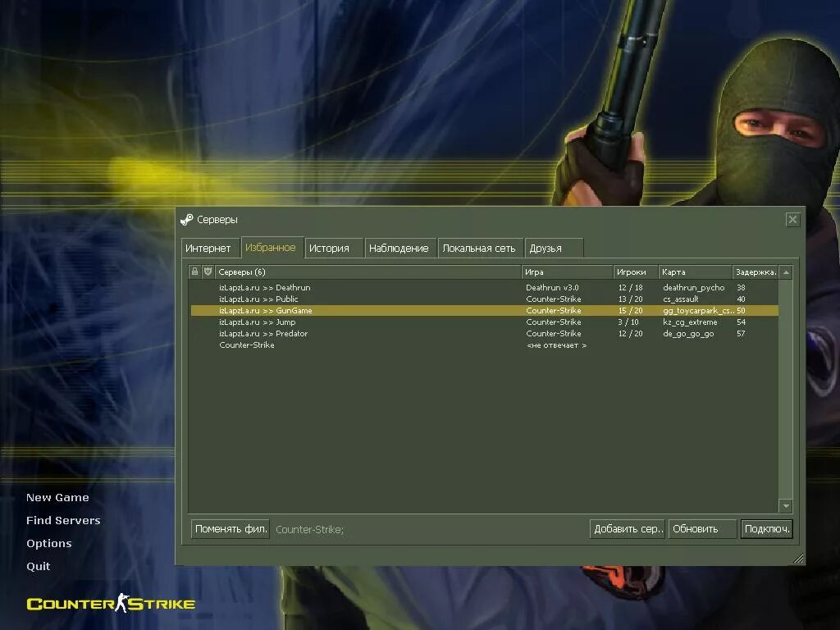Screen dimensions: 840x630
Task: Start a New Game from the main menu
Action: click(58, 498)
